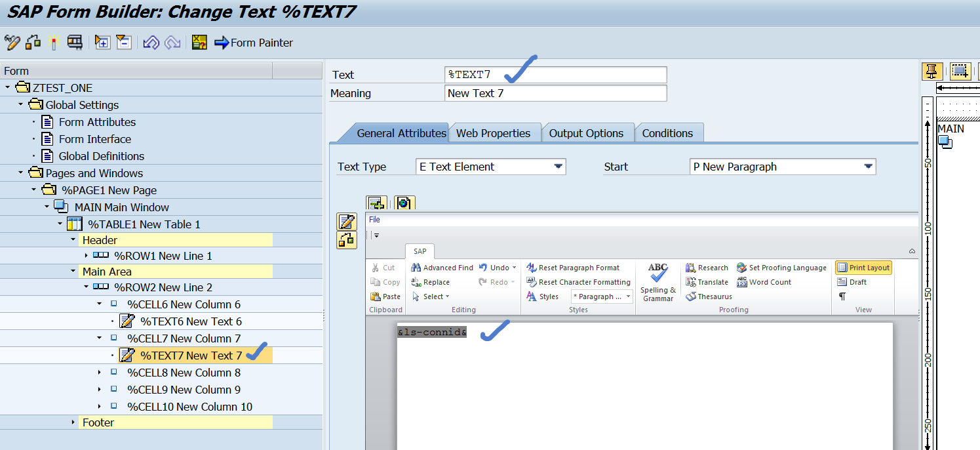Switch to Web Properties tab
980x450 pixels.
point(493,133)
